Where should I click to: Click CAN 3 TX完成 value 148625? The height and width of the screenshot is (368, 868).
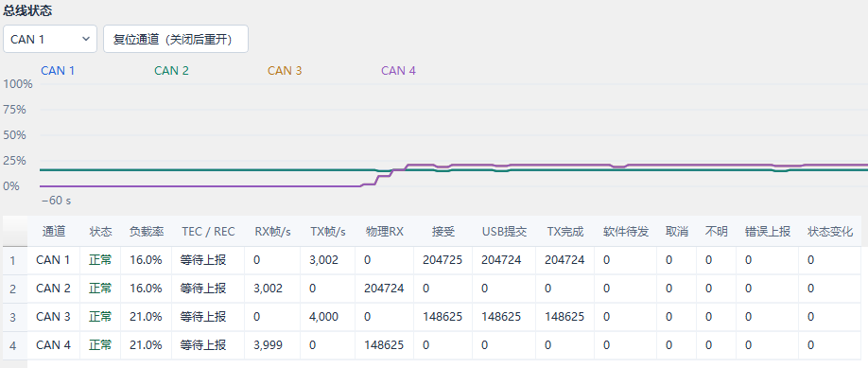coord(564,317)
